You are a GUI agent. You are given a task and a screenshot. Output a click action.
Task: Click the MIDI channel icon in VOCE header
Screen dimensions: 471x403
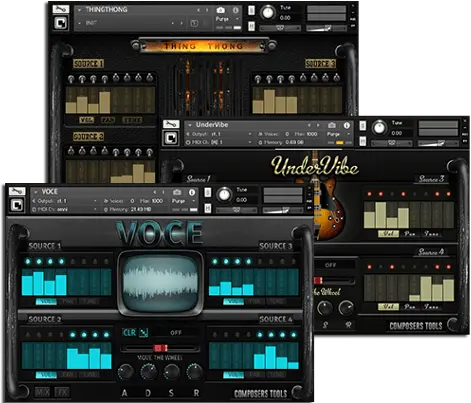pyautogui.click(x=34, y=209)
